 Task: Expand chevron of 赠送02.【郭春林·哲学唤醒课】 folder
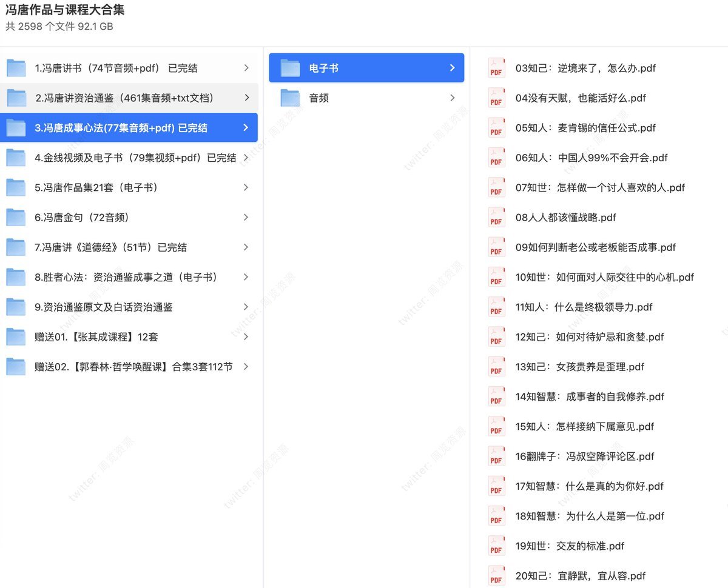click(246, 366)
